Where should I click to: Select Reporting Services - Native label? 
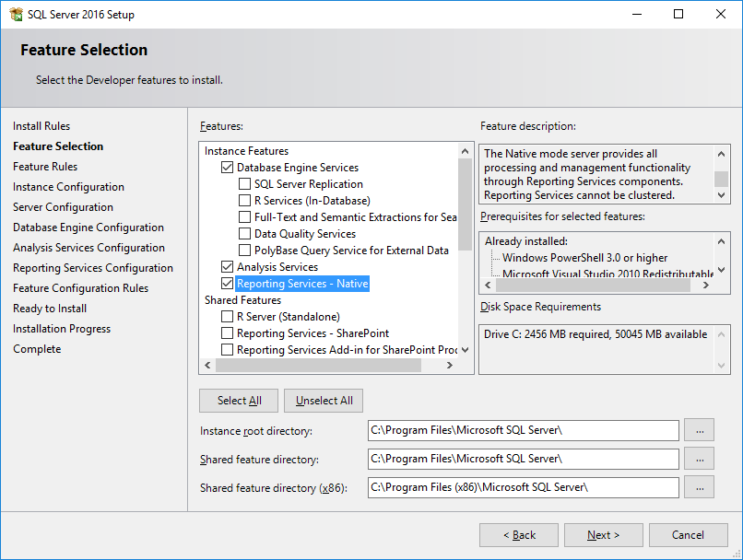[302, 284]
